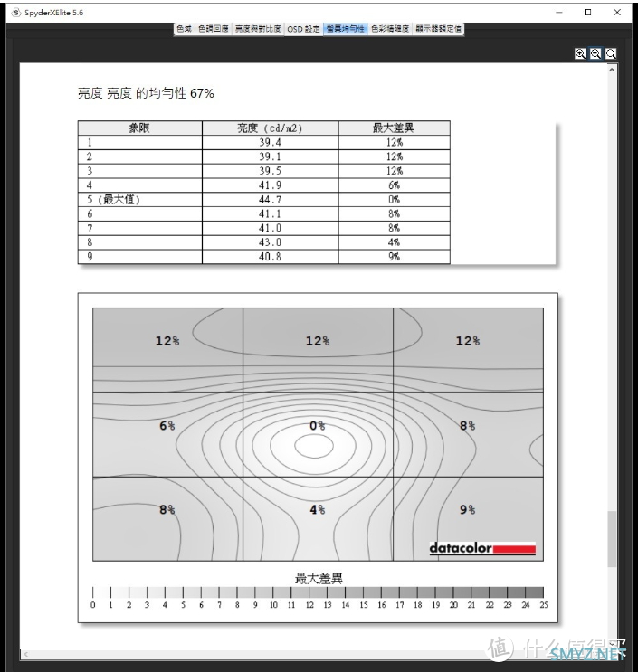
Task: Click the heading 亮度 亮度 的均勻性 67%
Action: (x=146, y=93)
